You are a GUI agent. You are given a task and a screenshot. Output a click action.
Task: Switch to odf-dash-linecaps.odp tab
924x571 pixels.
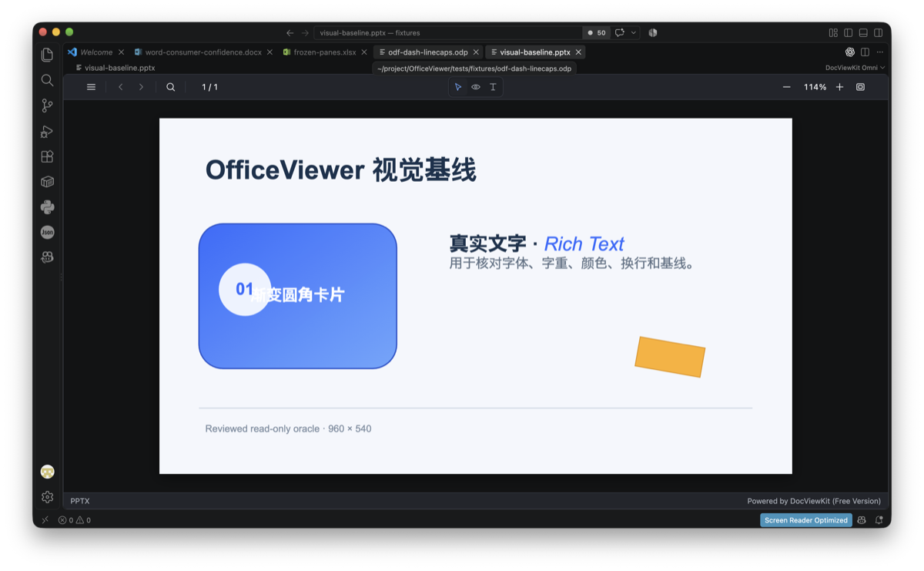427,52
